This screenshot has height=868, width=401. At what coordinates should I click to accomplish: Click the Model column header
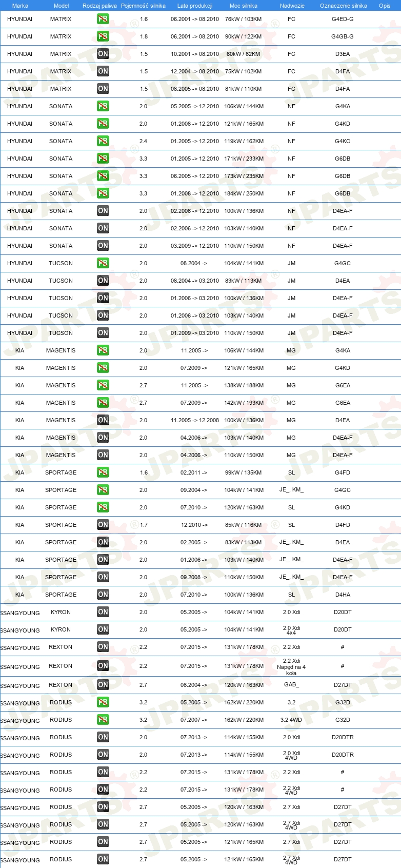(x=61, y=6)
